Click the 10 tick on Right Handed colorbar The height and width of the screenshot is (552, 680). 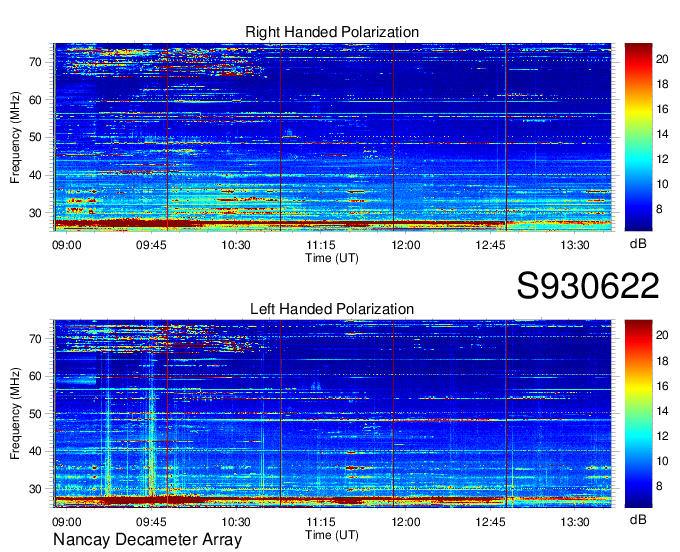(662, 185)
